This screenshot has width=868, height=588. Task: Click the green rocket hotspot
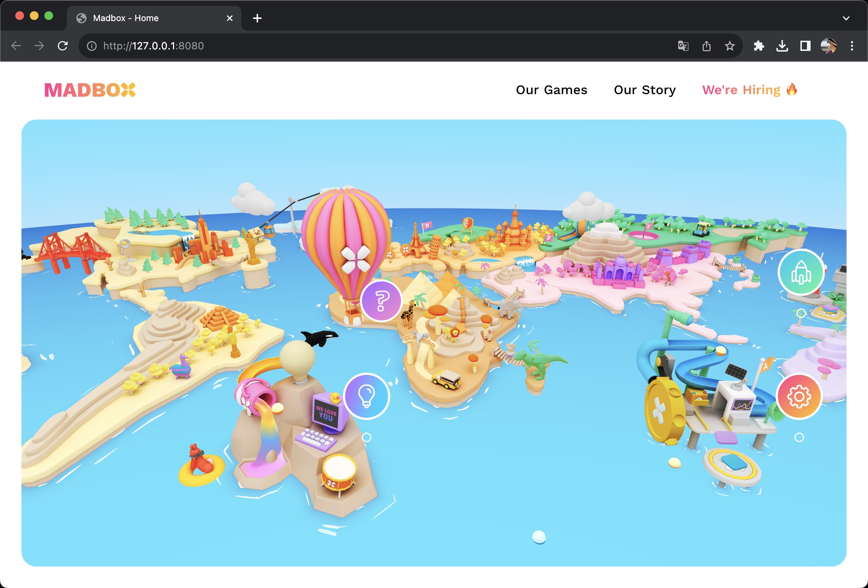pyautogui.click(x=801, y=272)
